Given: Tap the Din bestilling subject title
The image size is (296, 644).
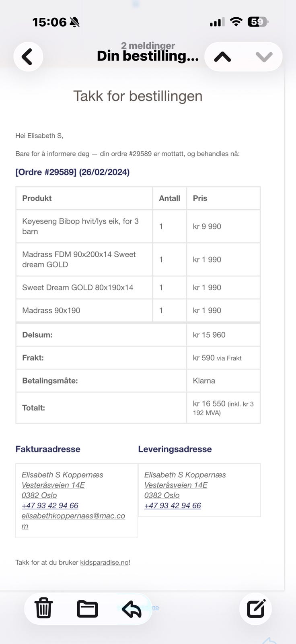Looking at the screenshot, I should pyautogui.click(x=148, y=56).
